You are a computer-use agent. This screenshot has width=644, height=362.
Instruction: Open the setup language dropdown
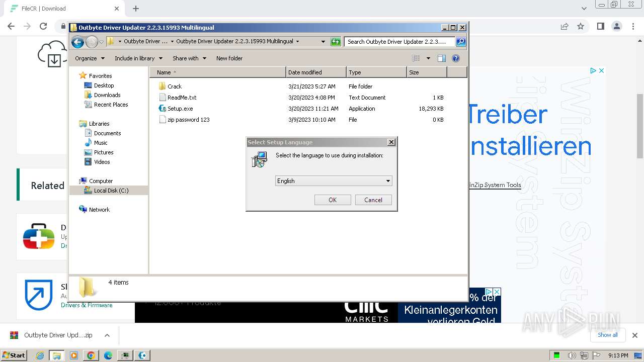tap(334, 181)
